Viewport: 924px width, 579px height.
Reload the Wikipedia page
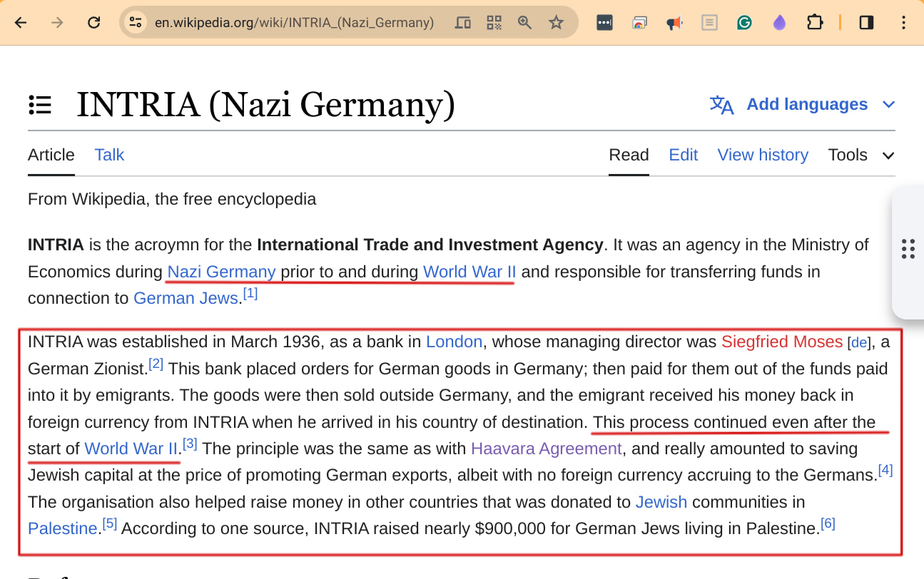coord(93,23)
